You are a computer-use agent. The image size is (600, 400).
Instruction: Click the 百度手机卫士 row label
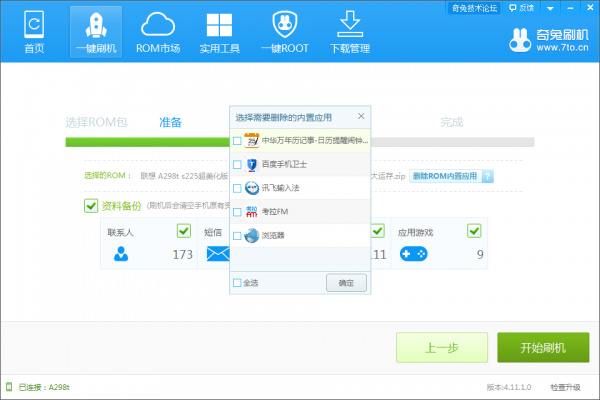tap(284, 165)
